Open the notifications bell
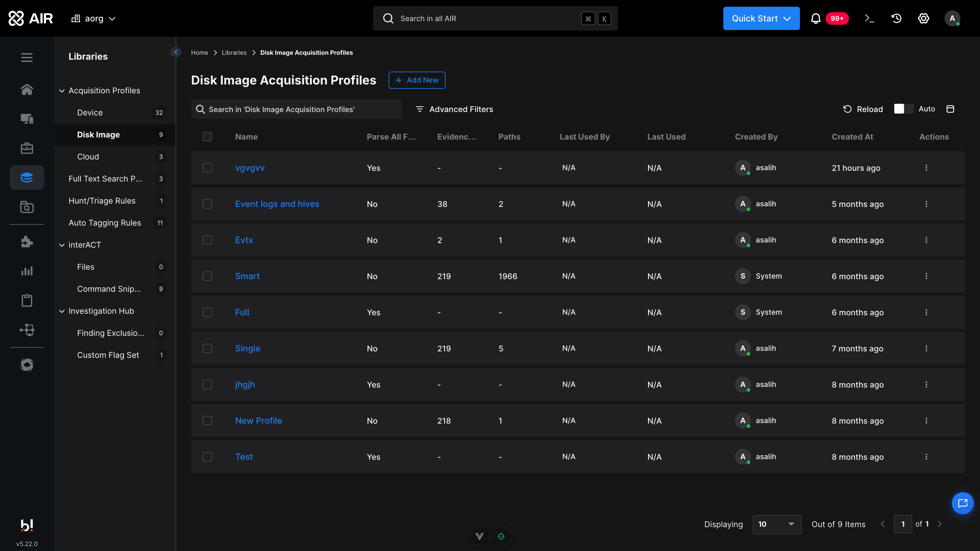This screenshot has width=980, height=551. pyautogui.click(x=815, y=18)
